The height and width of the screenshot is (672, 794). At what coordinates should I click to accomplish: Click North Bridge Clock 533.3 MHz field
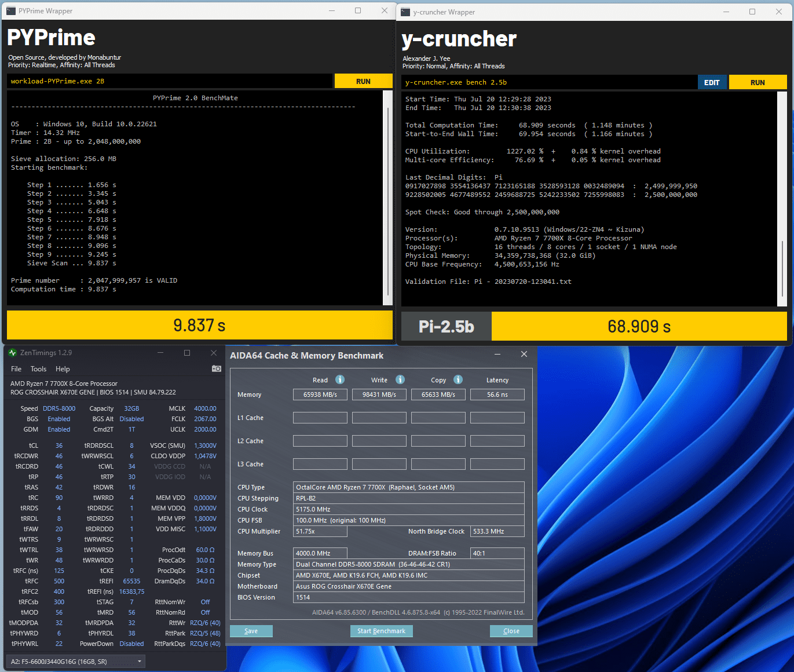click(497, 531)
